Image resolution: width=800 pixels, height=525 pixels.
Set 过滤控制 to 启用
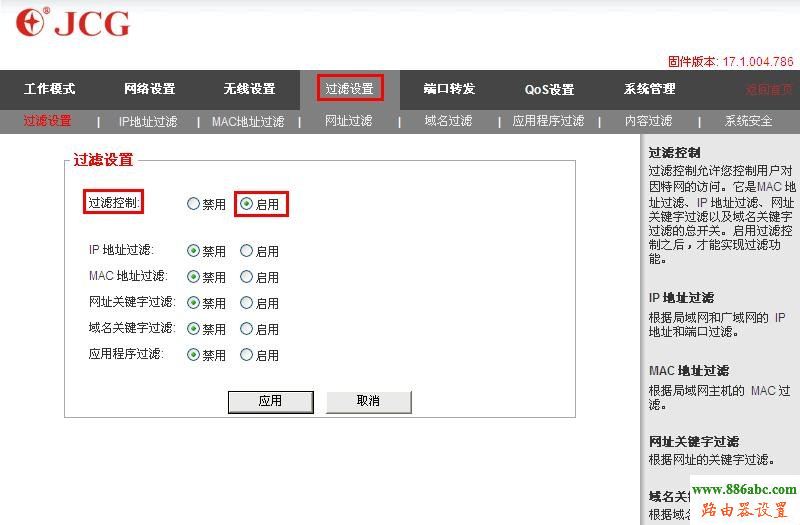click(x=246, y=204)
